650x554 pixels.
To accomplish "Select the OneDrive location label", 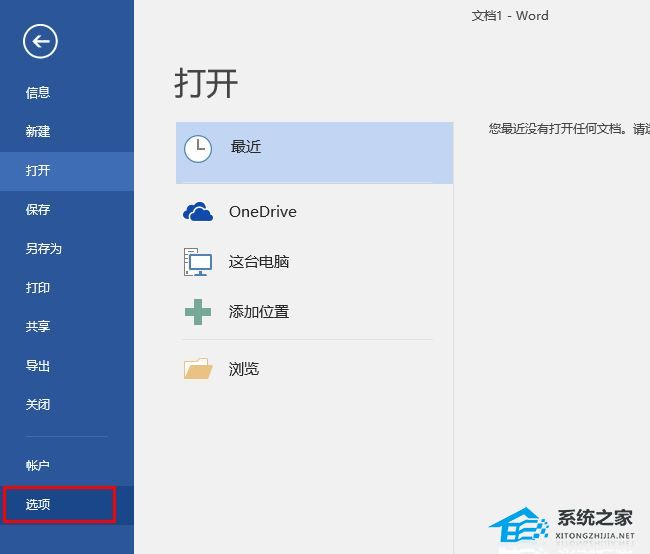I will (x=263, y=212).
